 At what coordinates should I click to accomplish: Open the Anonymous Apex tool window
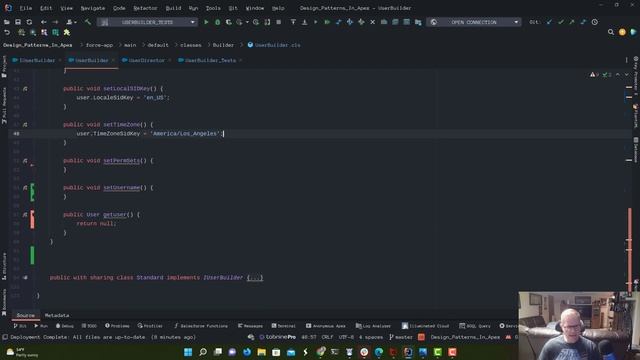click(x=326, y=326)
